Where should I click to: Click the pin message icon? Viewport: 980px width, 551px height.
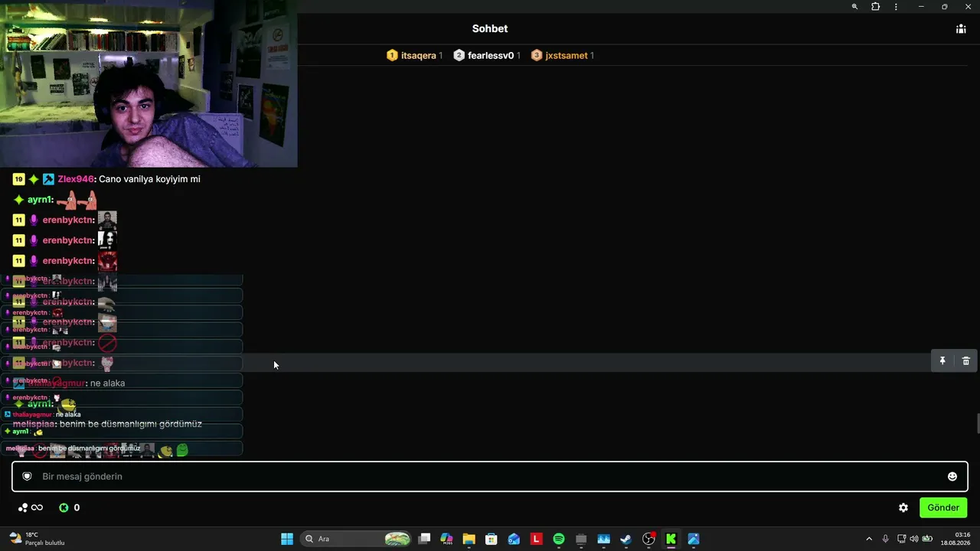click(x=942, y=361)
